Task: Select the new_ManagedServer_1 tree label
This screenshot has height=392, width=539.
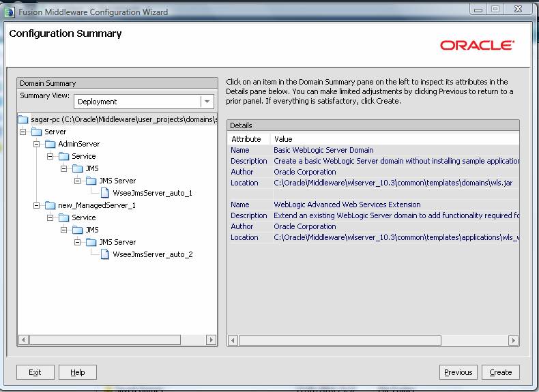Action: [97, 205]
